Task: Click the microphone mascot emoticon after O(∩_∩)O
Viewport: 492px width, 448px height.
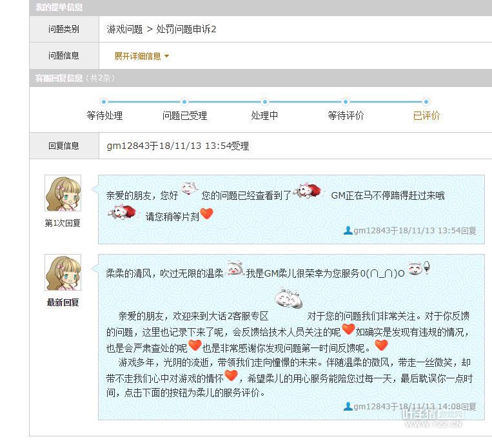Action: tap(419, 268)
